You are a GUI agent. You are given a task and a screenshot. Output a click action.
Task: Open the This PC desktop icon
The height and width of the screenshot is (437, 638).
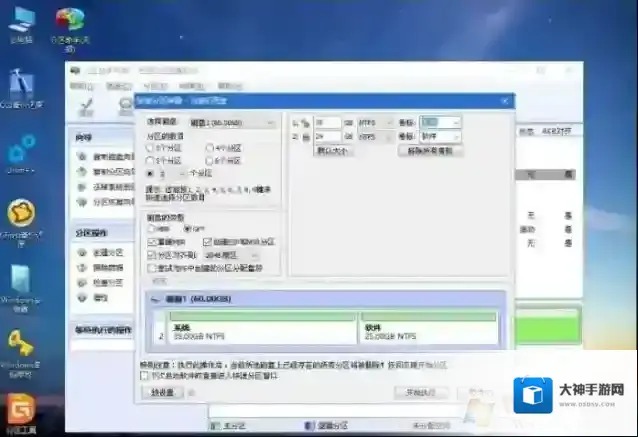click(x=21, y=20)
